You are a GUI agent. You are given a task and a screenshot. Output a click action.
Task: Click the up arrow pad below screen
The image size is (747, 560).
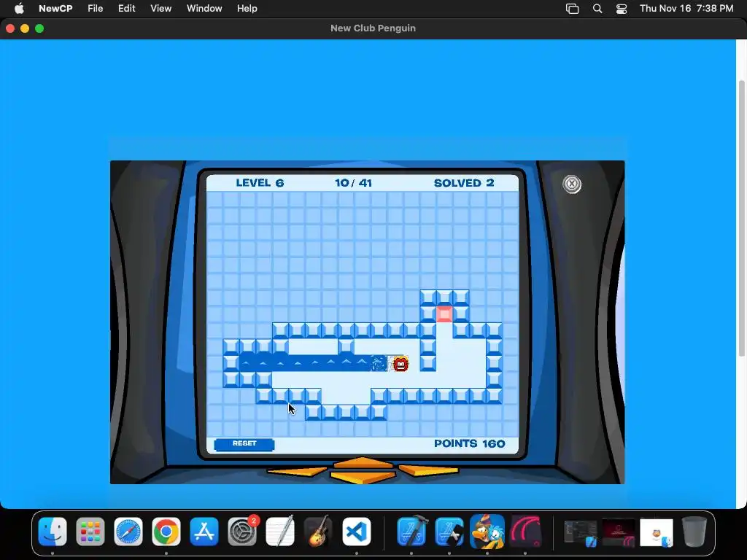pos(363,462)
